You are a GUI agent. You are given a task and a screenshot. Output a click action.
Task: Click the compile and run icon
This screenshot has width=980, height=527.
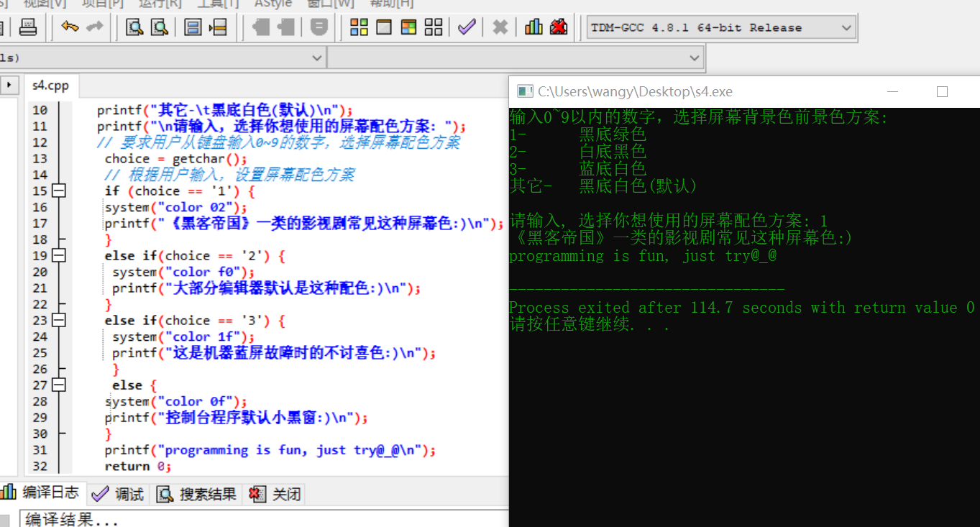tap(408, 27)
